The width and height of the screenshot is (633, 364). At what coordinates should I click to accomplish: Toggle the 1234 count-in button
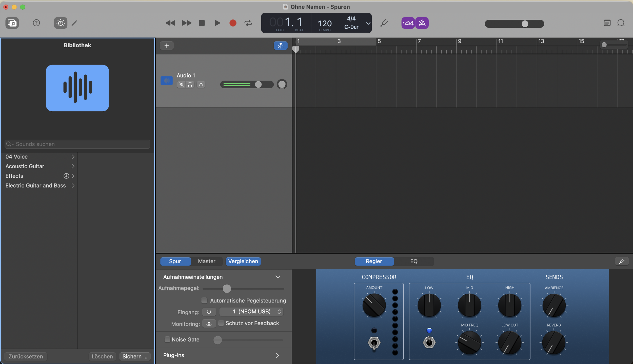tap(408, 23)
